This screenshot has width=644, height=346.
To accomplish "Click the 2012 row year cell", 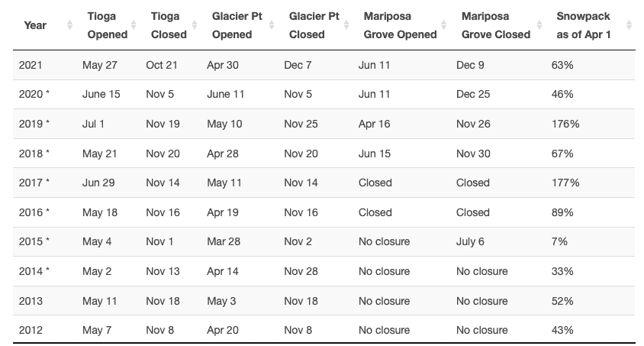I will [x=31, y=330].
